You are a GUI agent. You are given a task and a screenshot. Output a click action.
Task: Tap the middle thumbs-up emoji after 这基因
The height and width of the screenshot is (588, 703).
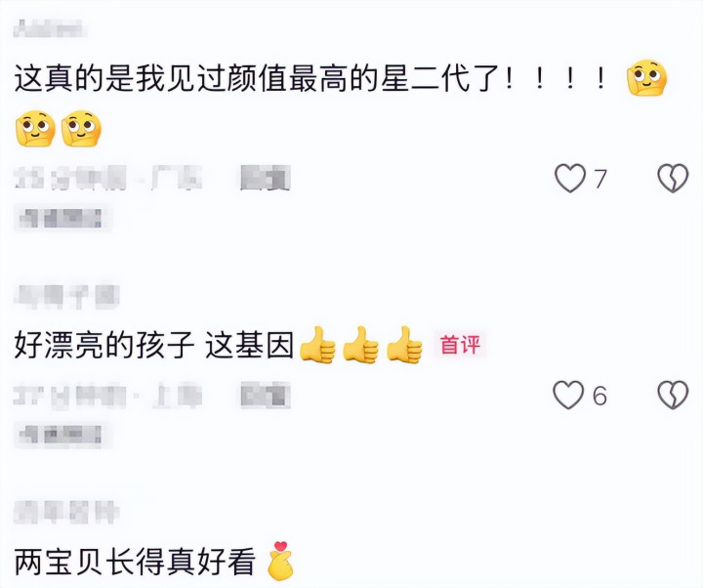pos(361,345)
